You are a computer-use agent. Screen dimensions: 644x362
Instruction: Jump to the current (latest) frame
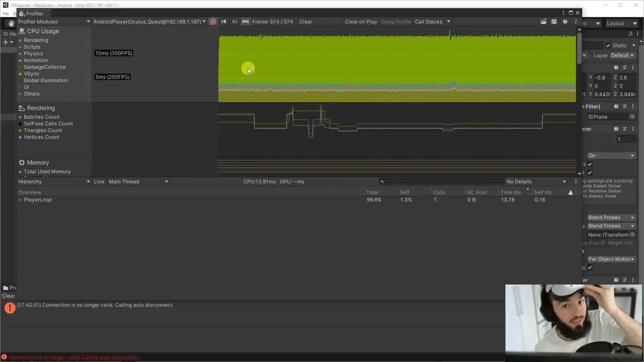pos(246,22)
